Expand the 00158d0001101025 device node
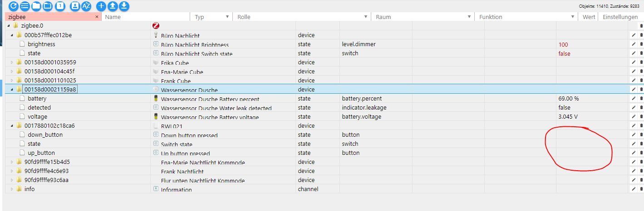The image size is (644, 211). (x=12, y=80)
